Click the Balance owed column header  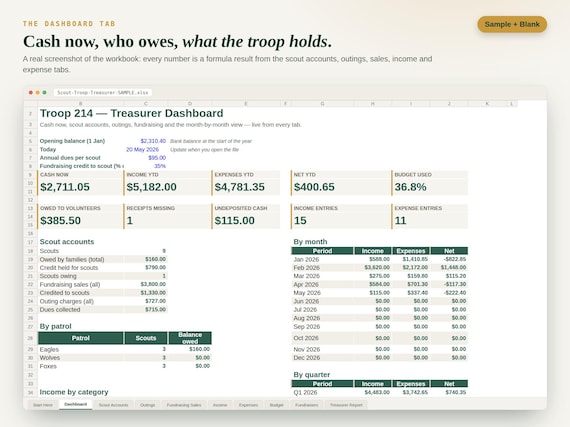tap(190, 338)
